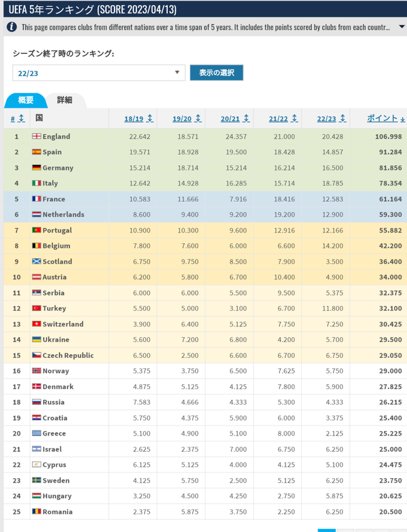Click sort arrows beside 19/20
The image size is (407, 532).
click(198, 118)
